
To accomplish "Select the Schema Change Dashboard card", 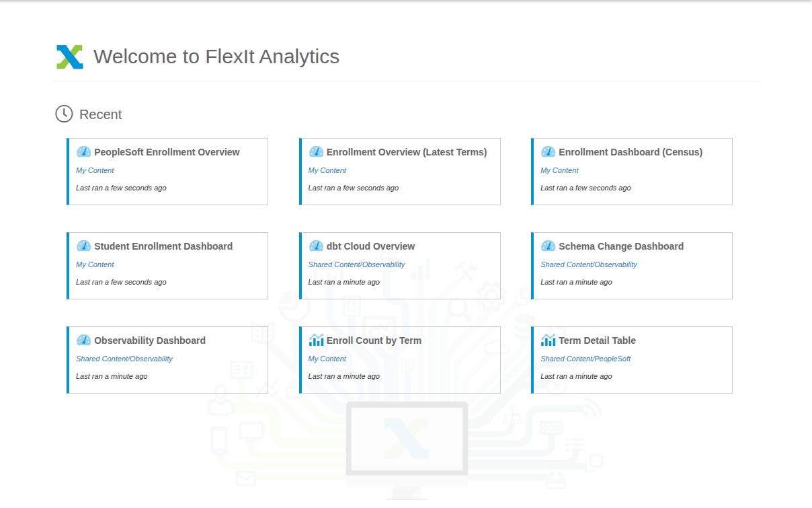I will 632,266.
